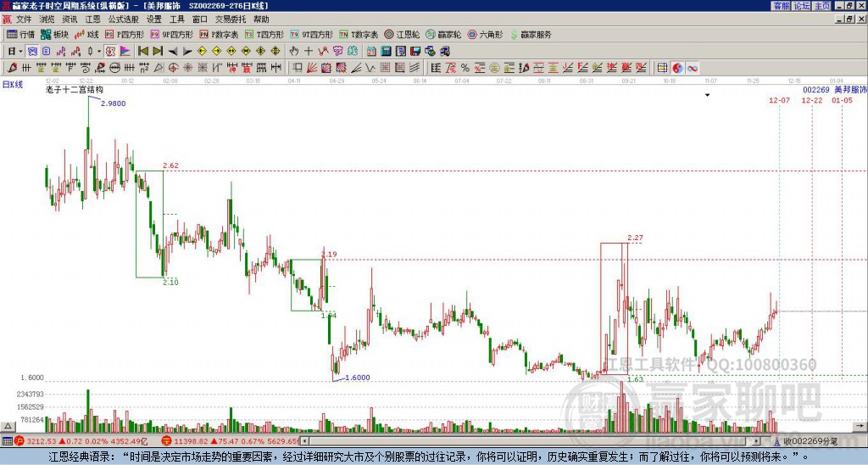Click the K线 toolbar button

coord(86,34)
